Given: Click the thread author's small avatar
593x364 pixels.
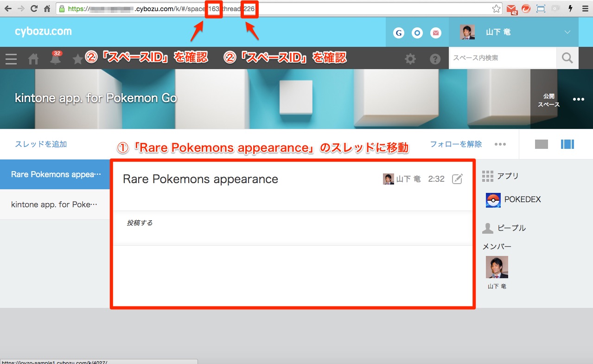Looking at the screenshot, I should tap(389, 179).
